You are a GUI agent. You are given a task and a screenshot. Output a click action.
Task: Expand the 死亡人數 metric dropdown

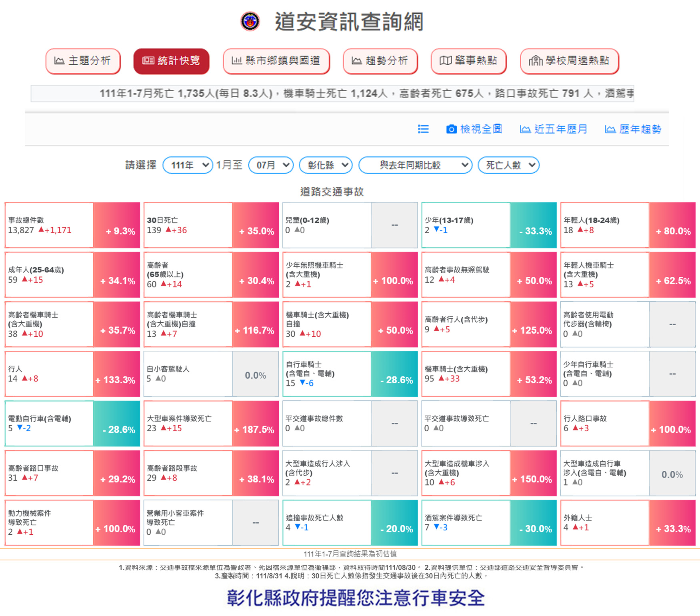[x=508, y=165]
